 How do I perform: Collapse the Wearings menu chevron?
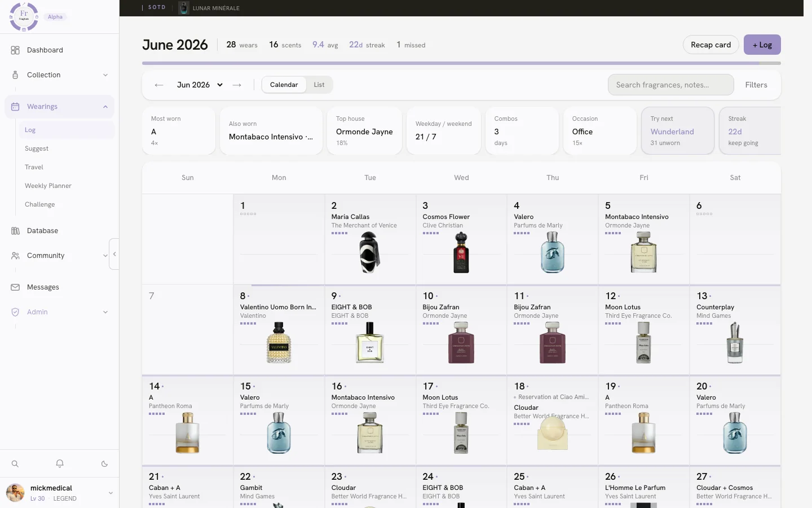pos(105,107)
